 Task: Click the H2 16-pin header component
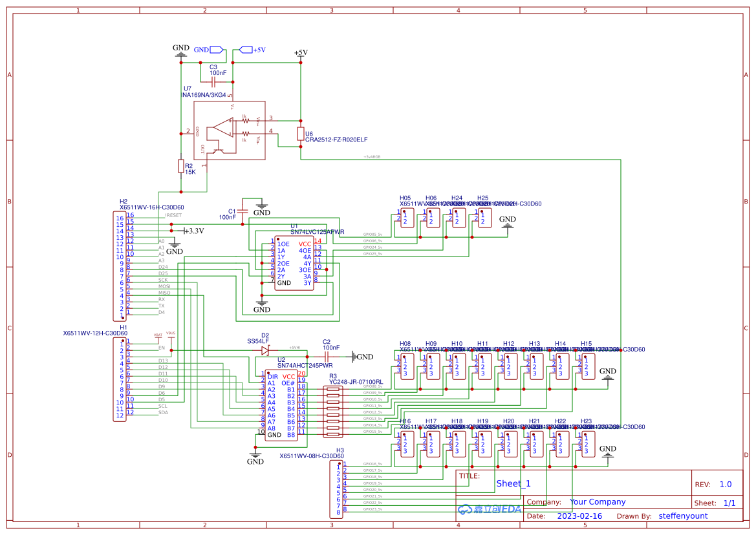pyautogui.click(x=119, y=264)
